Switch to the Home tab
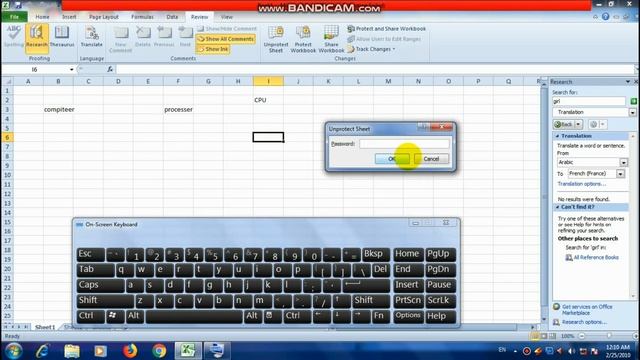Screen dimensions: 640x360 42,17
